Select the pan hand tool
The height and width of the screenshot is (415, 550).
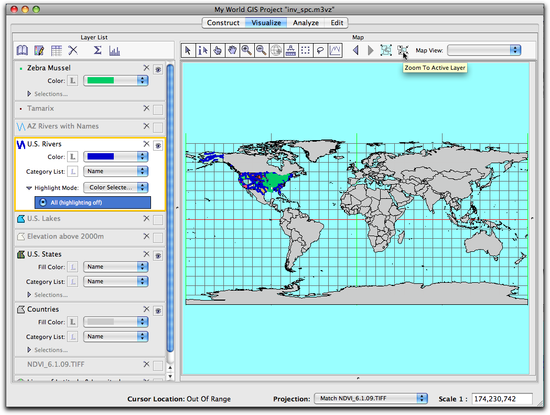(232, 51)
